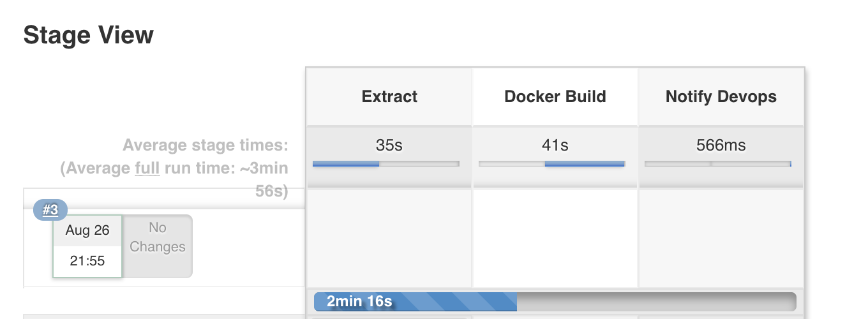This screenshot has height=319, width=868.
Task: Click the 41s average time cell
Action: 555,145
